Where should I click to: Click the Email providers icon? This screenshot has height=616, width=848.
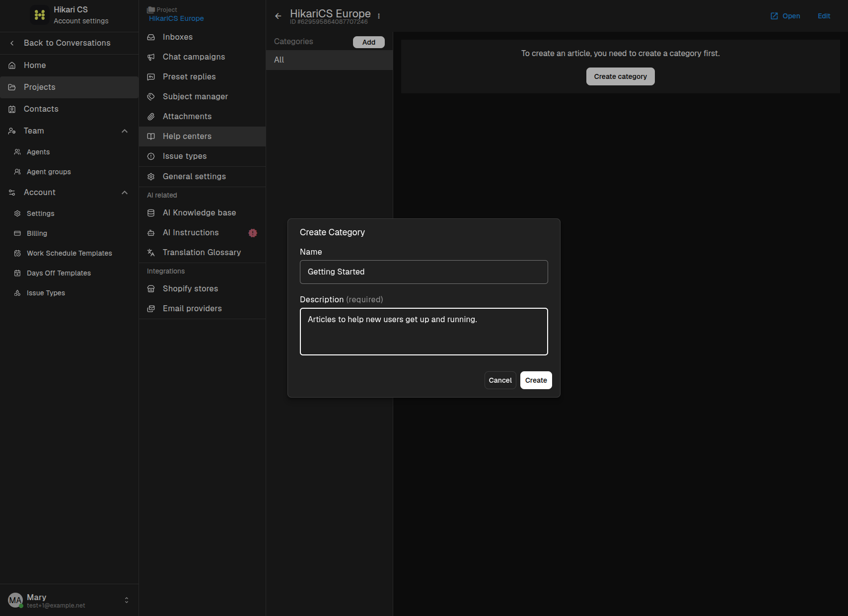click(151, 309)
